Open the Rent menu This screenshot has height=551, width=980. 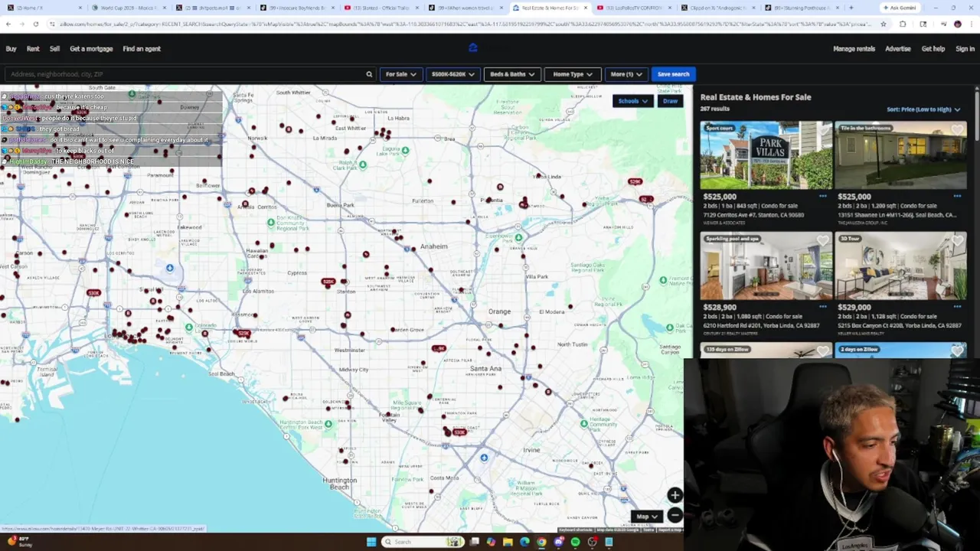click(x=33, y=49)
